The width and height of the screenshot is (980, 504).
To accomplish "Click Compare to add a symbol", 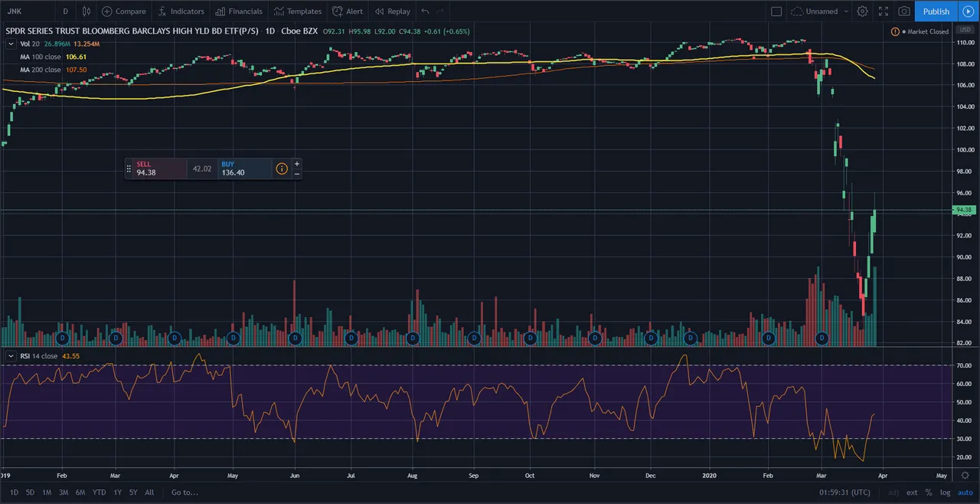I will [x=123, y=11].
